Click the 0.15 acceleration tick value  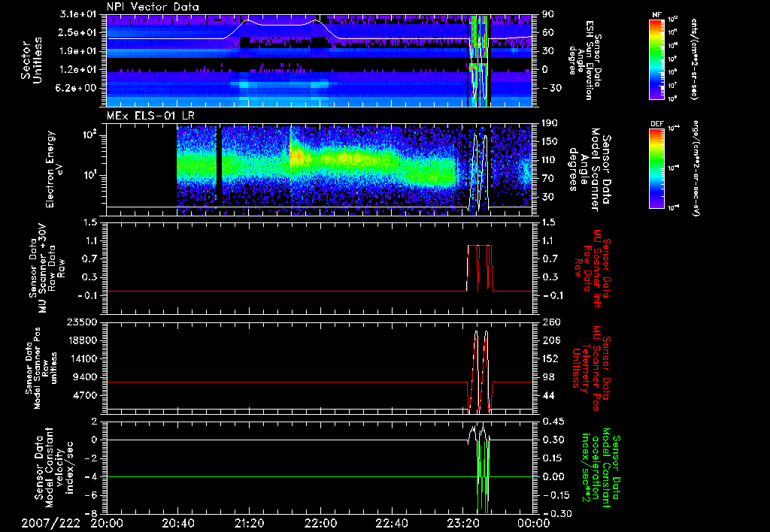[x=553, y=458]
